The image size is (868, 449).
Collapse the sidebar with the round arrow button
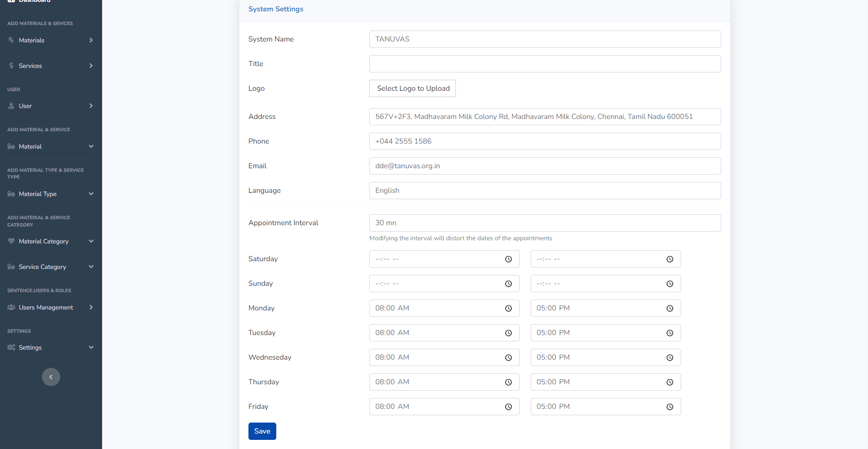pos(51,377)
